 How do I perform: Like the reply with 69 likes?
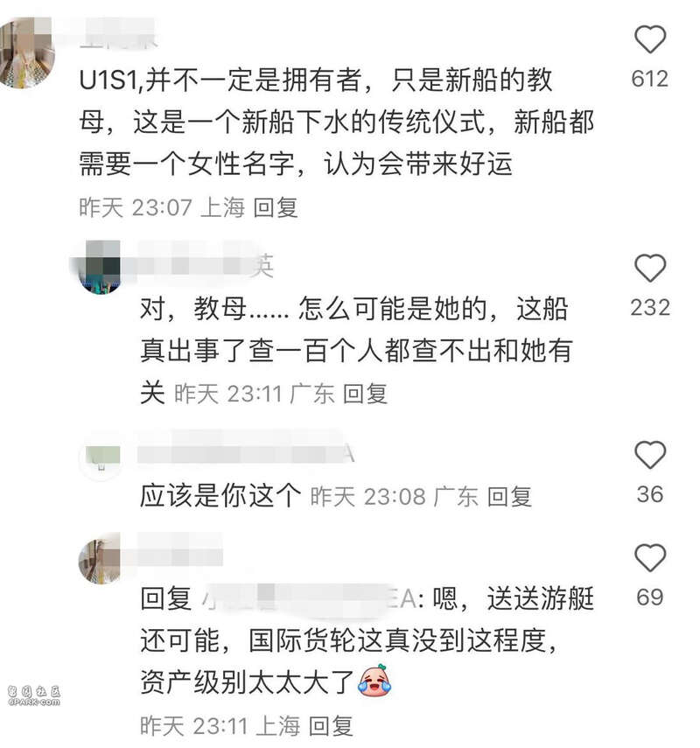650,557
